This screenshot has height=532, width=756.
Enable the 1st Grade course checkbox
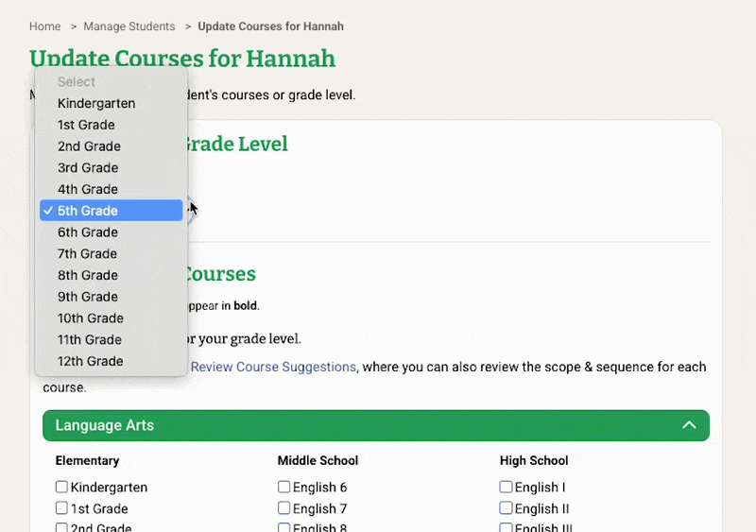(x=61, y=508)
